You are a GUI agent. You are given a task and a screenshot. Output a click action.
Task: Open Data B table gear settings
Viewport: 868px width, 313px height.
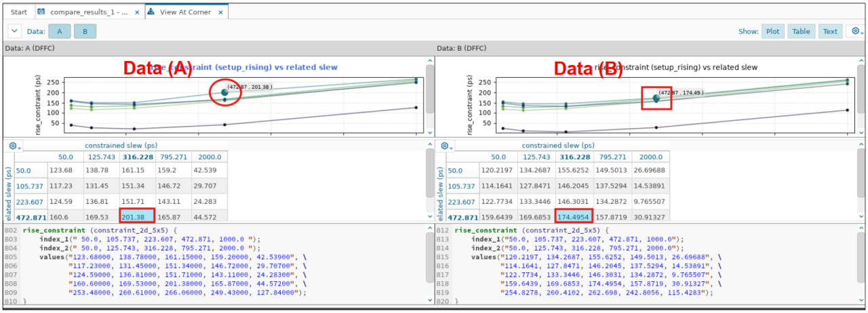click(x=446, y=146)
